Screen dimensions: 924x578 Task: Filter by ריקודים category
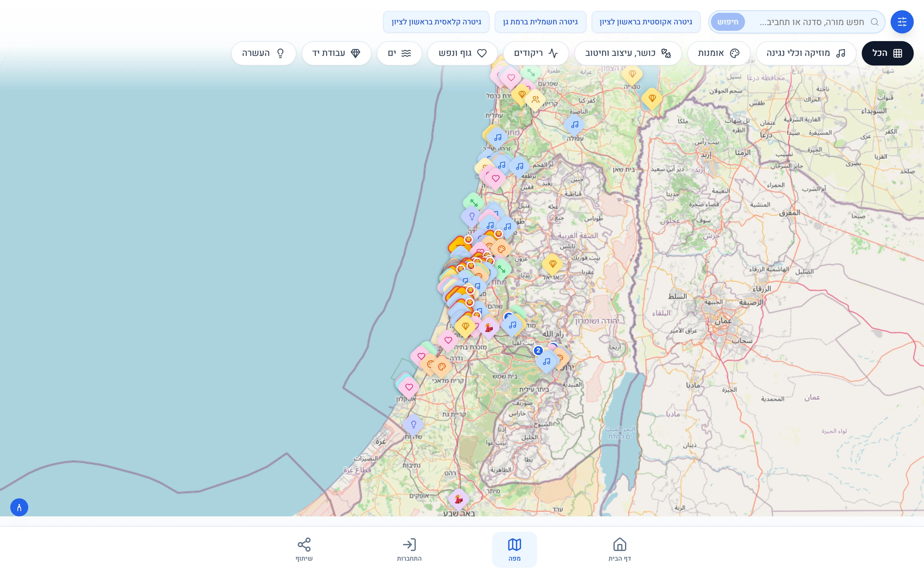(x=536, y=53)
